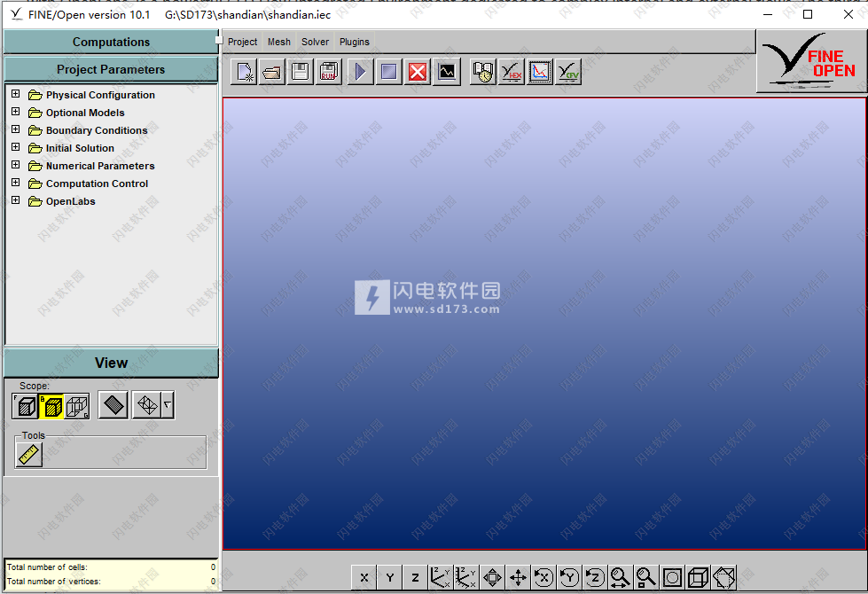Click the hatched XYZ axes icon
The height and width of the screenshot is (594, 868).
tap(466, 578)
